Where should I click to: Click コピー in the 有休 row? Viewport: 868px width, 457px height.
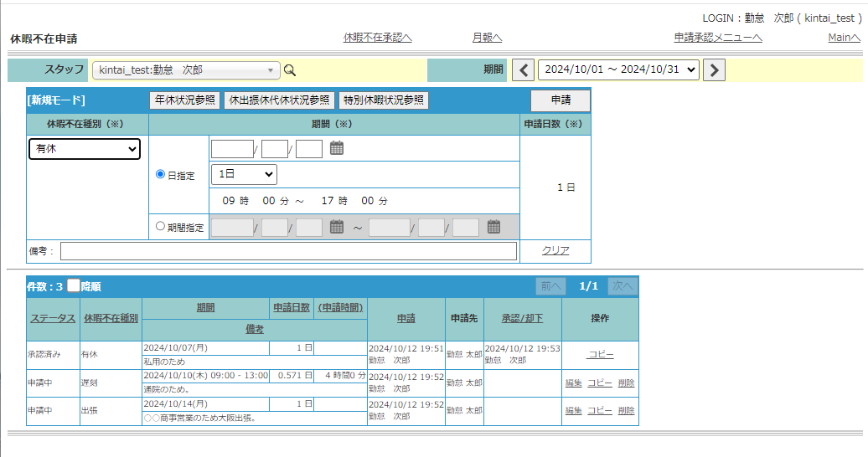[600, 355]
